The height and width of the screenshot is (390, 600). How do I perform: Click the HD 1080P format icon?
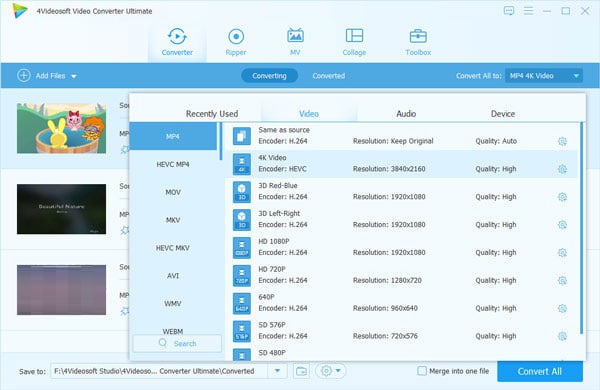[x=241, y=248]
